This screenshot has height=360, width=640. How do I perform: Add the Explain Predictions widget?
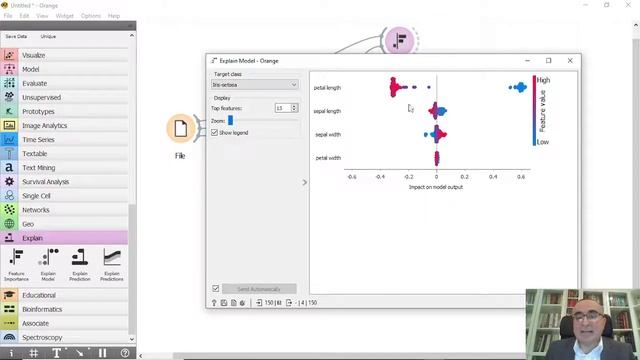tap(111, 264)
